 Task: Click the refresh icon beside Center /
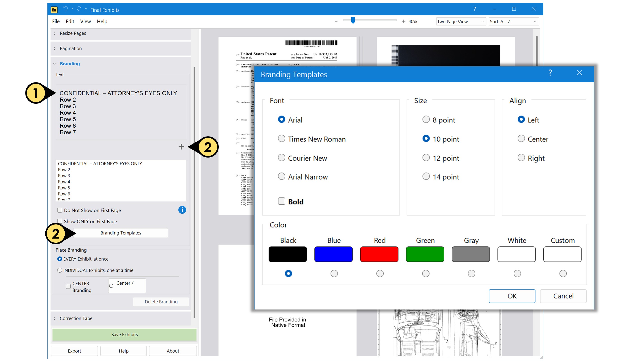pyautogui.click(x=111, y=286)
